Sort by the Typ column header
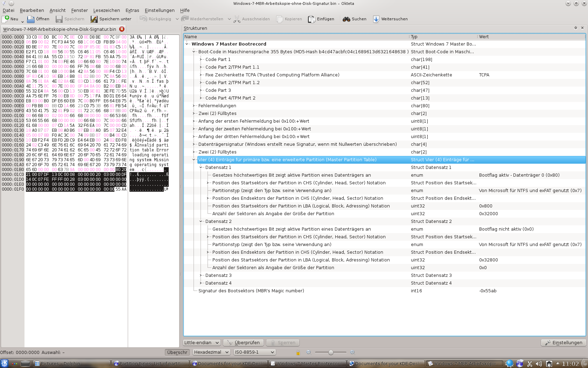The height and width of the screenshot is (368, 588). pyautogui.click(x=443, y=37)
